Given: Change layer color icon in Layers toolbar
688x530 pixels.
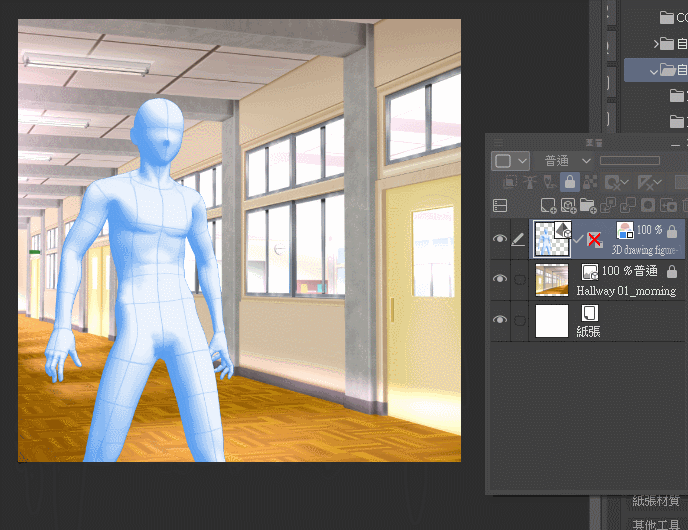Looking at the screenshot, I should pos(681,182).
